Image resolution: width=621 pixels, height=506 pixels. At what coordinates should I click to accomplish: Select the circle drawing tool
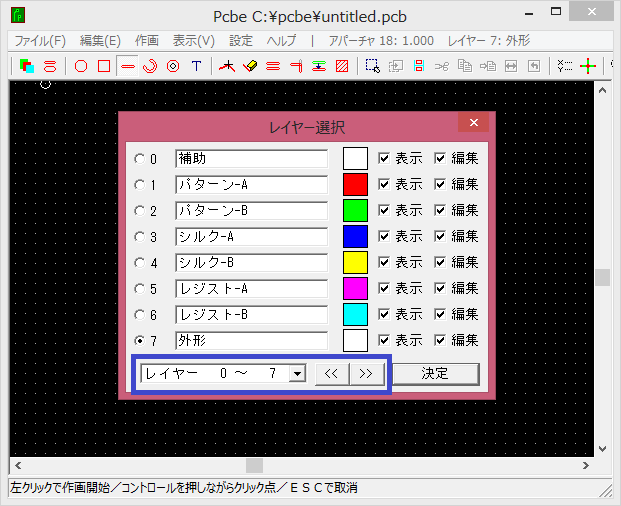(x=81, y=67)
